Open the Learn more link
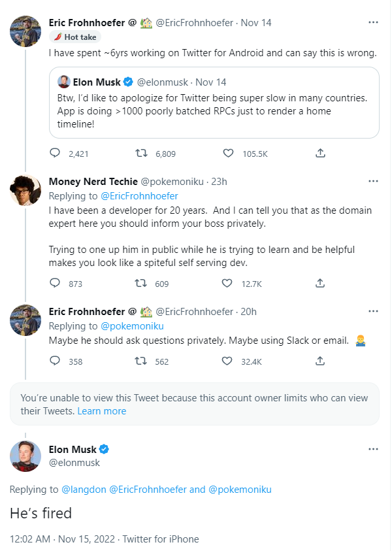Image resolution: width=392 pixels, height=551 pixels. point(102,411)
